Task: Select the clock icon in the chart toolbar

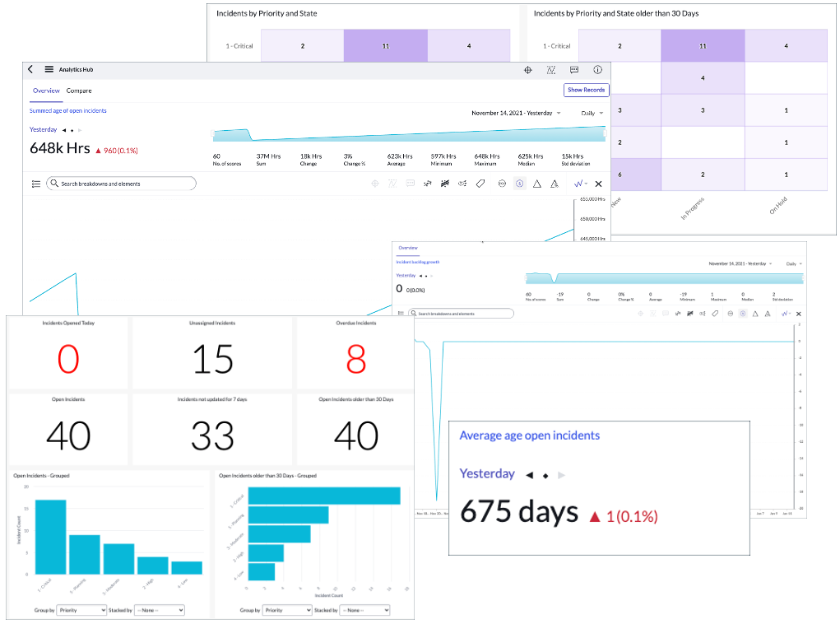Action: coord(520,184)
